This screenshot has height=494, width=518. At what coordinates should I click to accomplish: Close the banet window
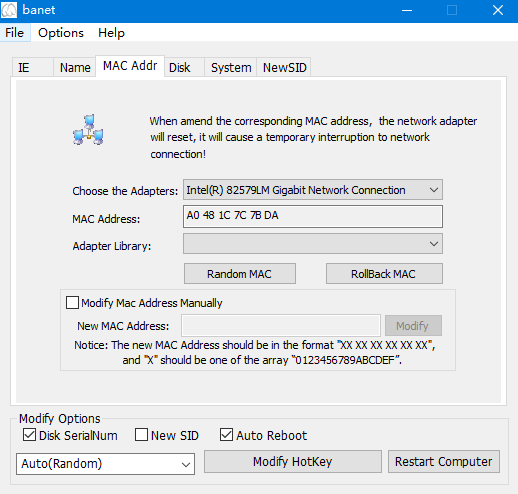coord(498,10)
